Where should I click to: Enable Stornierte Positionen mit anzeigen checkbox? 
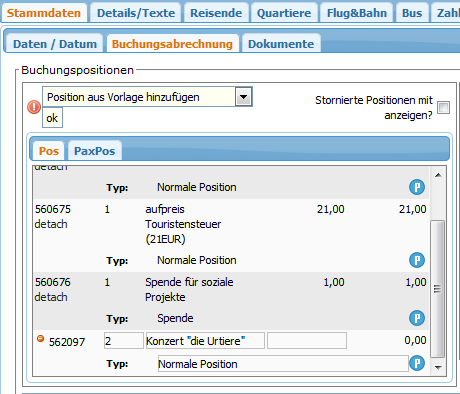coord(444,107)
